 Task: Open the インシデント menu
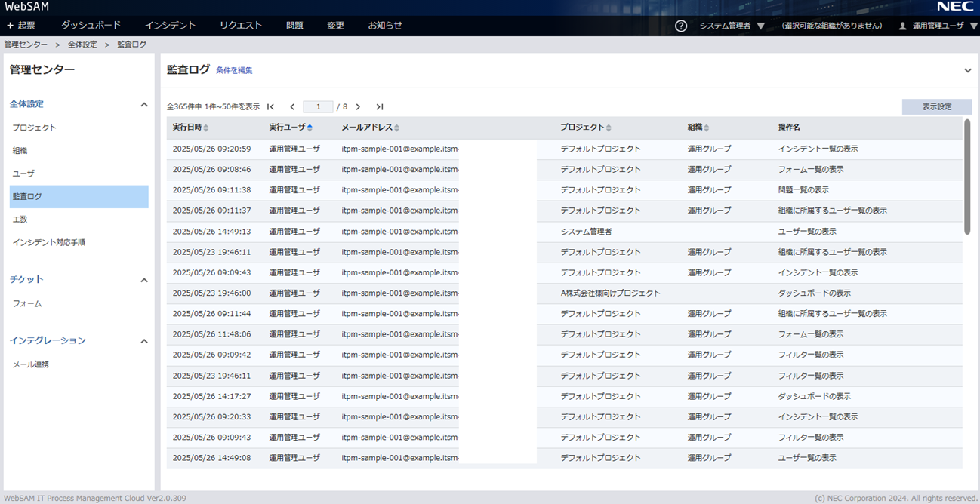point(170,26)
